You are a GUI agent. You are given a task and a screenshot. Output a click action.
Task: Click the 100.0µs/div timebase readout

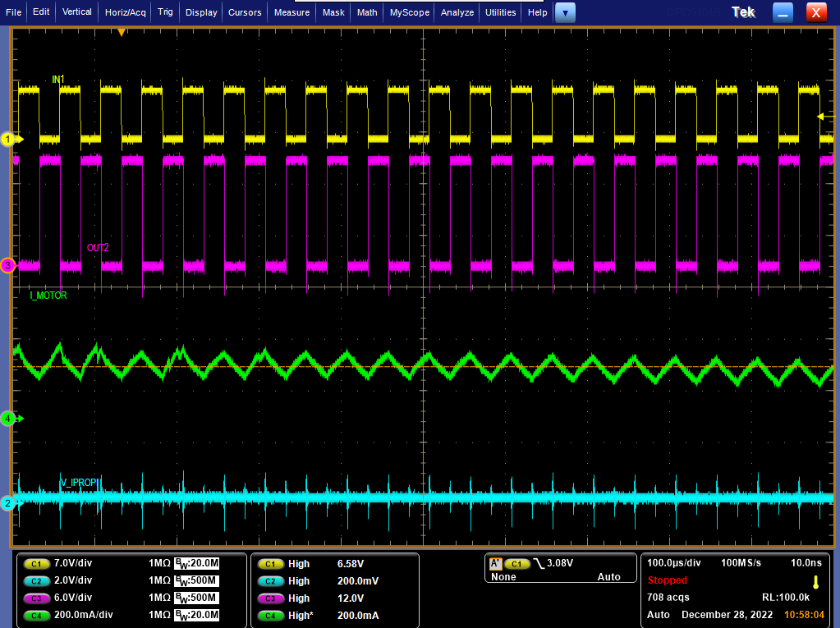[672, 564]
